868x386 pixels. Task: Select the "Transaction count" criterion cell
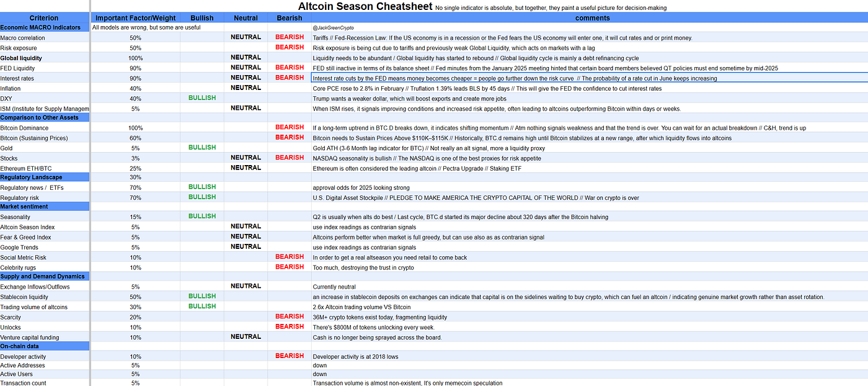tap(45, 383)
